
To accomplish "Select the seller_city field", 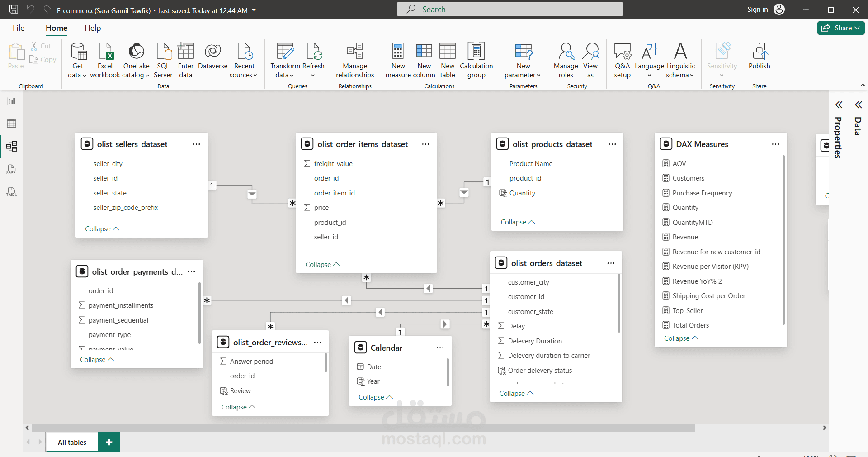I will (x=108, y=164).
